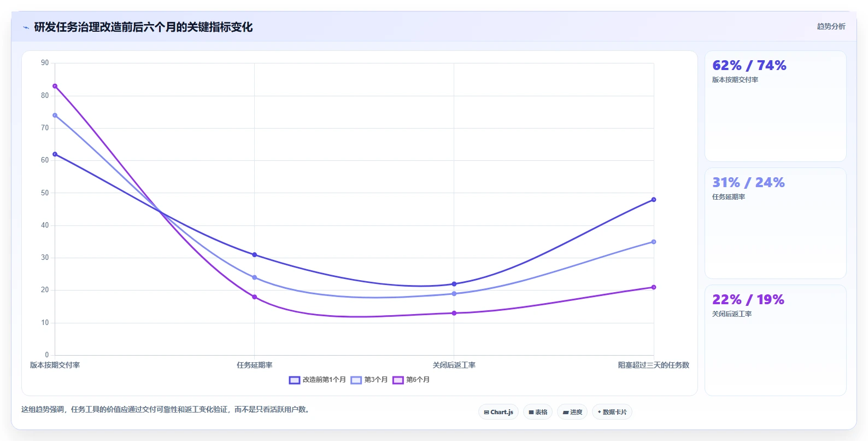Viewport: 868px width, 441px height.
Task: Click the 任务延期率 x-axis label
Action: click(254, 365)
